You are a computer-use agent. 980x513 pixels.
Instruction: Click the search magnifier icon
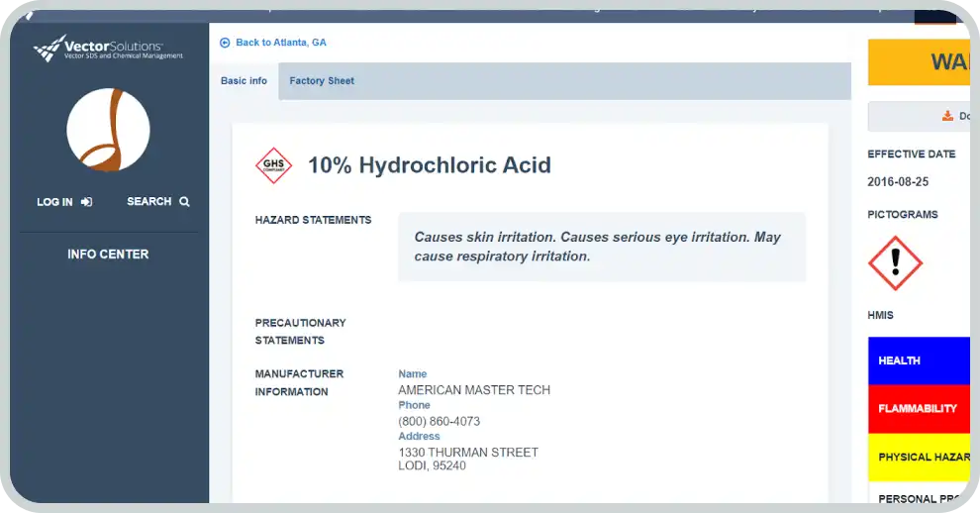pyautogui.click(x=184, y=202)
